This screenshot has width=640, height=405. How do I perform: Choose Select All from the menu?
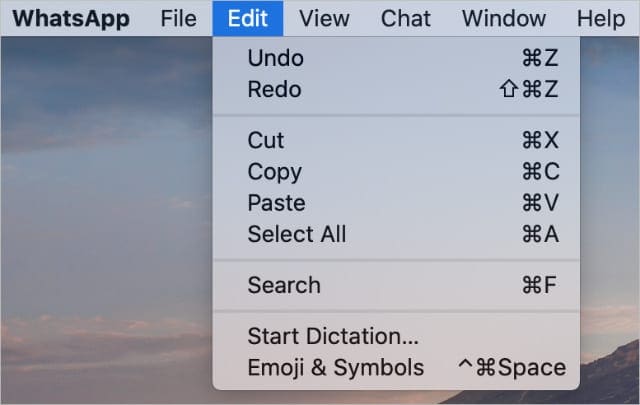(x=297, y=235)
